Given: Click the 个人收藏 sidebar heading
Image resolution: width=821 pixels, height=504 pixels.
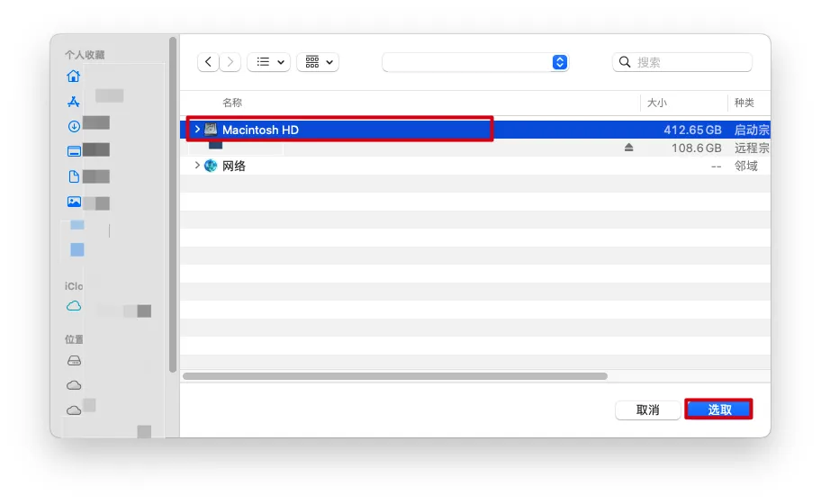Looking at the screenshot, I should [85, 55].
